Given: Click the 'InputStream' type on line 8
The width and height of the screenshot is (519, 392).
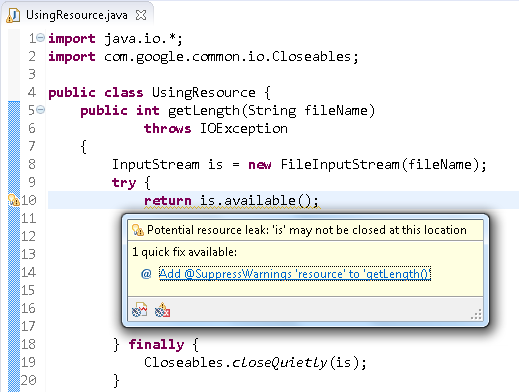Looking at the screenshot, I should tap(156, 164).
